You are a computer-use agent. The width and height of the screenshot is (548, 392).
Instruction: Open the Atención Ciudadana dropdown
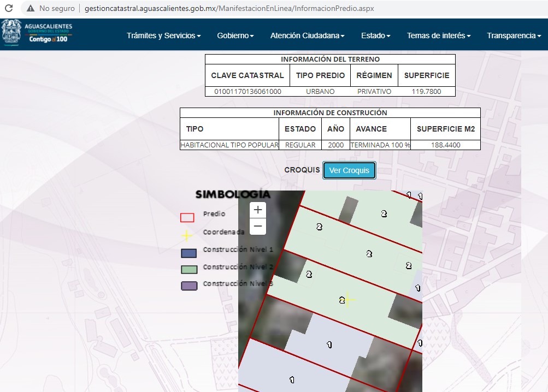tap(307, 35)
